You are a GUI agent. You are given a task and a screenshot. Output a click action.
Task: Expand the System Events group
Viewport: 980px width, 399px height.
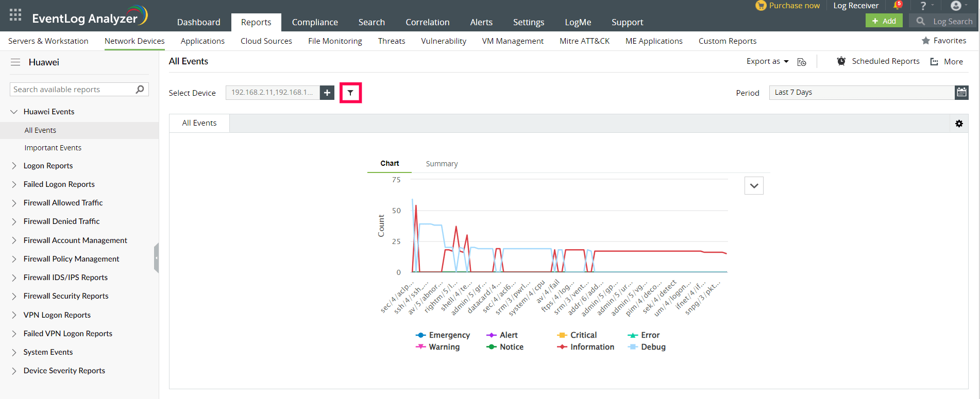[14, 352]
